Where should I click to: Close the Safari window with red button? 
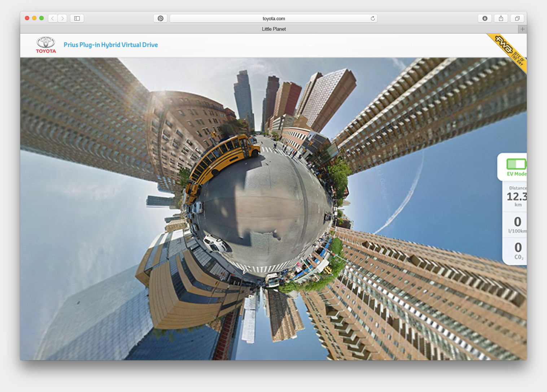pyautogui.click(x=27, y=18)
